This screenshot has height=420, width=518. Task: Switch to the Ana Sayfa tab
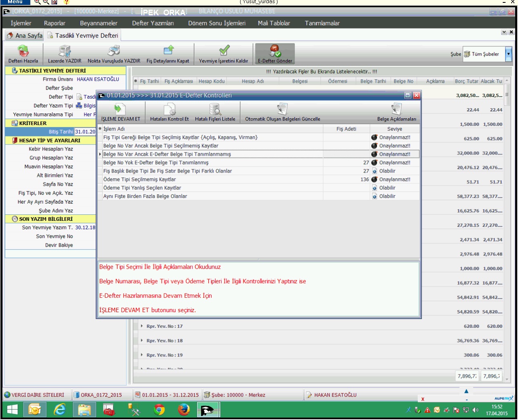pos(25,35)
